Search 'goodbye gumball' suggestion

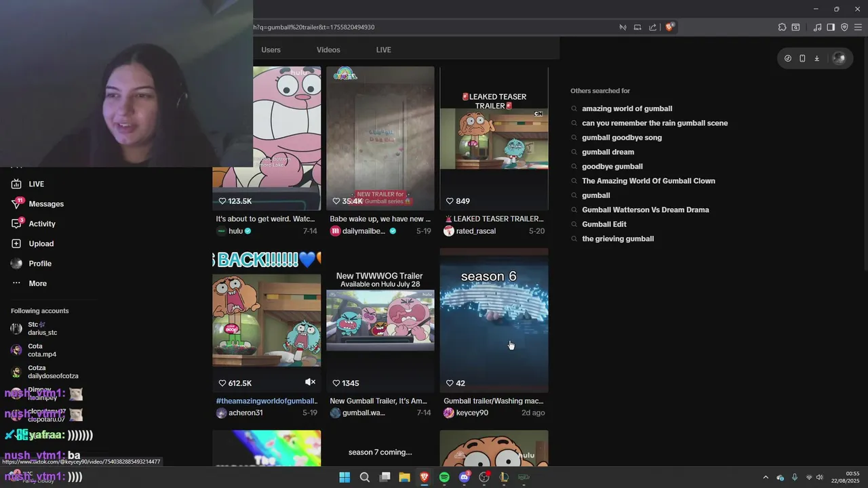click(612, 167)
